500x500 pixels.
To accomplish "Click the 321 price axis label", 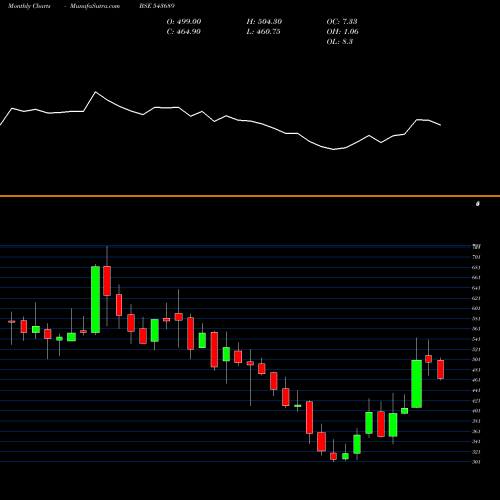I will tap(476, 452).
